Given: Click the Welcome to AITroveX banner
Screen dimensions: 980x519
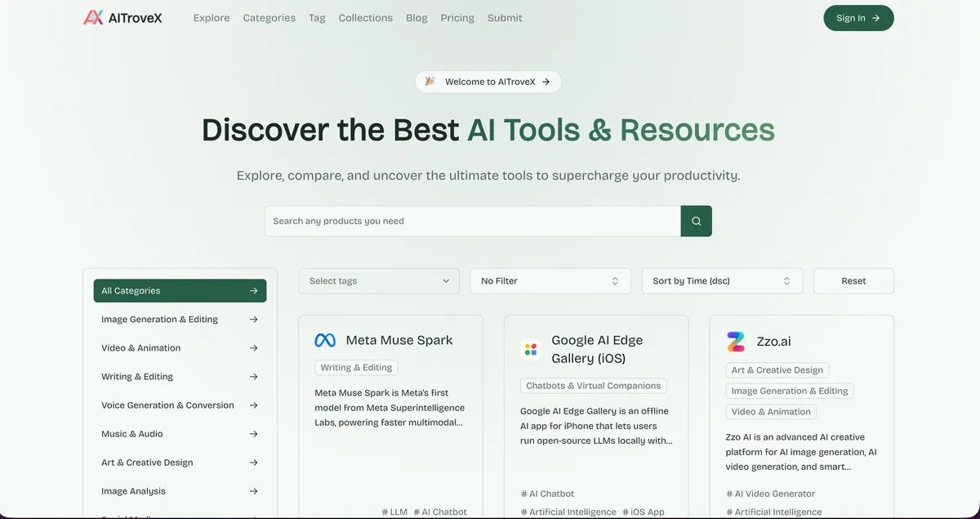Looking at the screenshot, I should (x=488, y=82).
